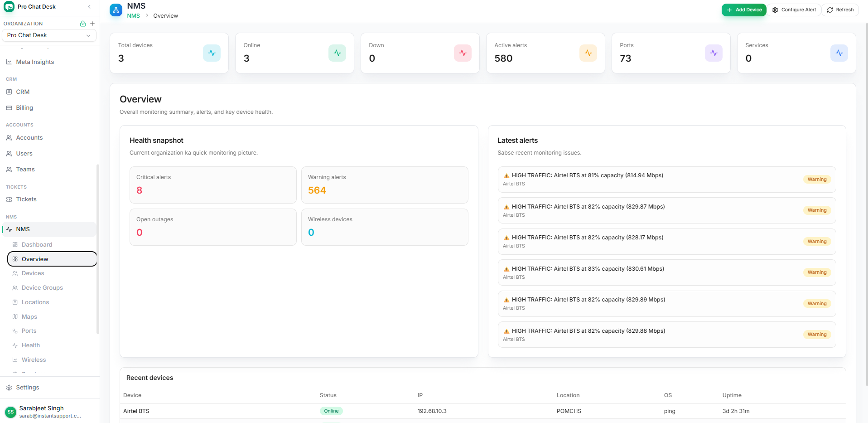
Task: Click the Meta Insights chart icon
Action: (9, 62)
